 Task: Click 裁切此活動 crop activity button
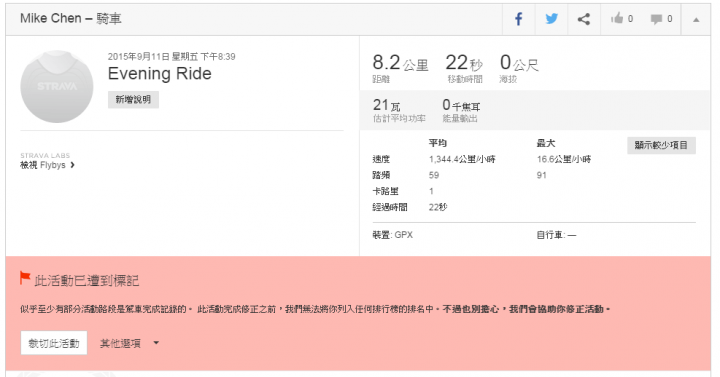tap(54, 343)
